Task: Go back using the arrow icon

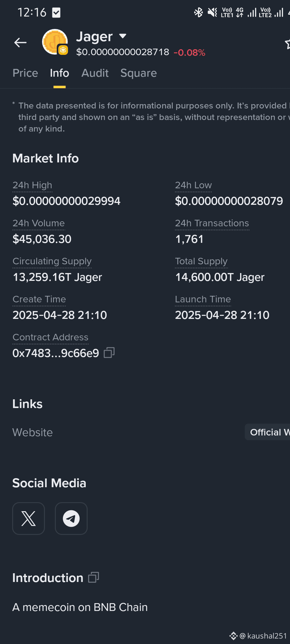Action: 21,43
